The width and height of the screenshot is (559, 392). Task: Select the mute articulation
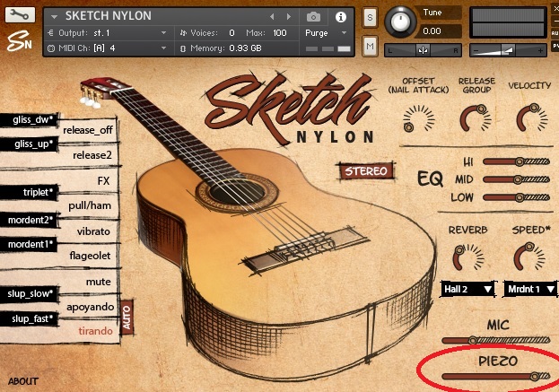[99, 282]
